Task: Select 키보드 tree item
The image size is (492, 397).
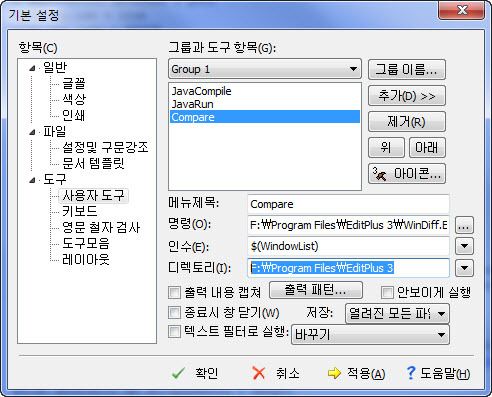Action: click(x=79, y=211)
